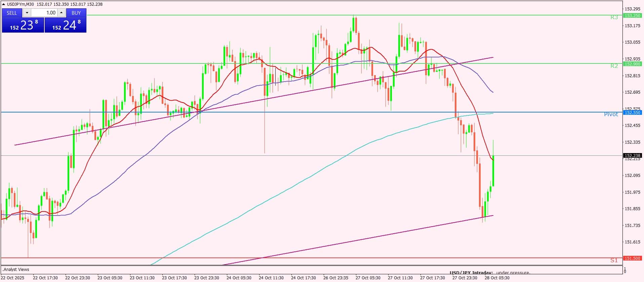
Task: Collapse one-click trading panel via triangle icon
Action: [x=4, y=4]
